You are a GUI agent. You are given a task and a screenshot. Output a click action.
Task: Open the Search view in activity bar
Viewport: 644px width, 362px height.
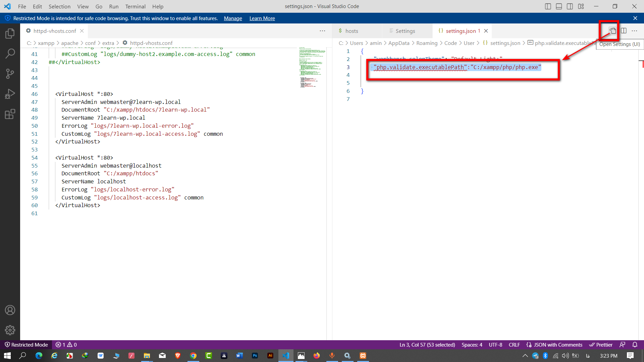click(10, 53)
